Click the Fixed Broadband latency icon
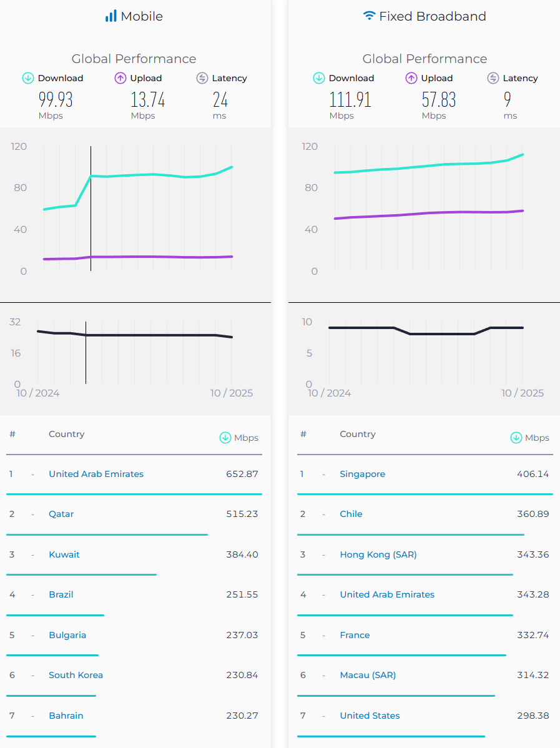 click(x=493, y=78)
